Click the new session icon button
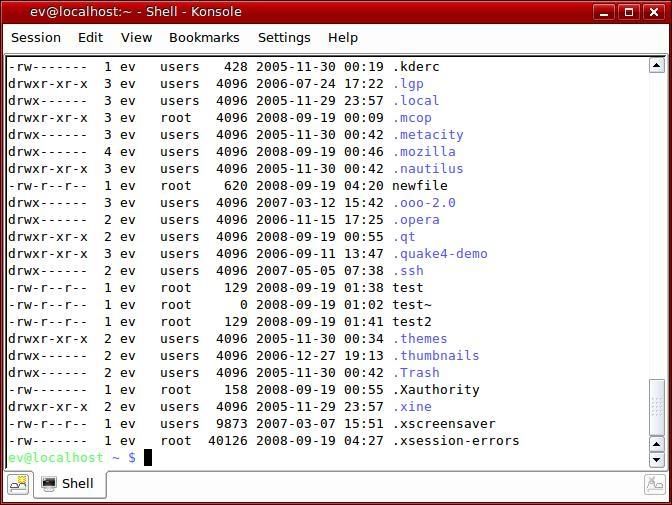Image resolution: width=672 pixels, height=505 pixels. (x=18, y=484)
